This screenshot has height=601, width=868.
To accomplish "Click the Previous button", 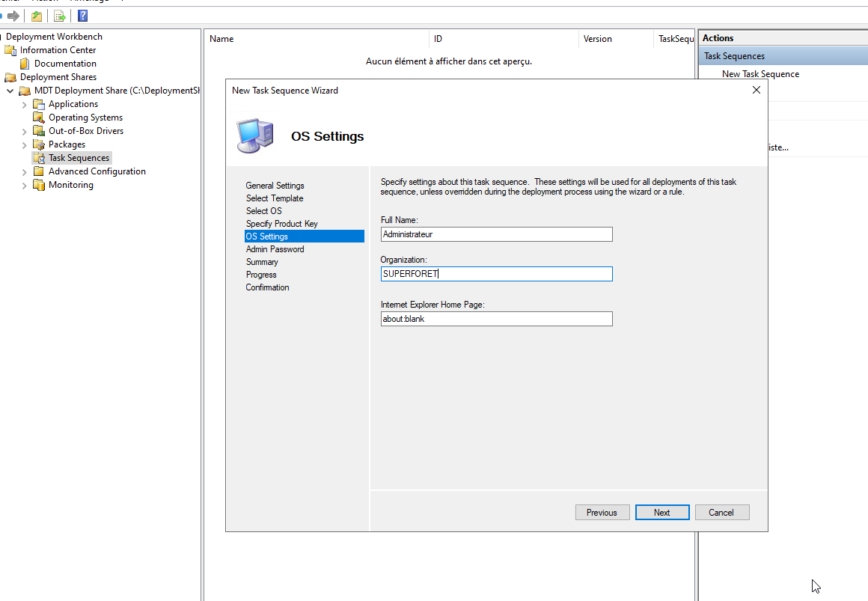I will (602, 513).
